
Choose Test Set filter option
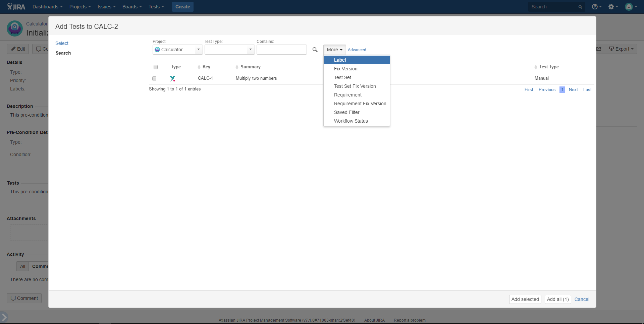tap(357, 77)
